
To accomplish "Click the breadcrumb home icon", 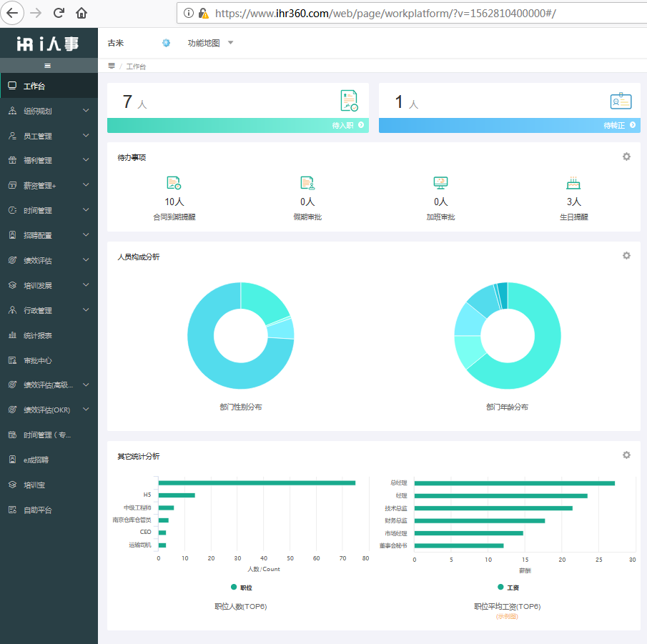I will click(112, 66).
